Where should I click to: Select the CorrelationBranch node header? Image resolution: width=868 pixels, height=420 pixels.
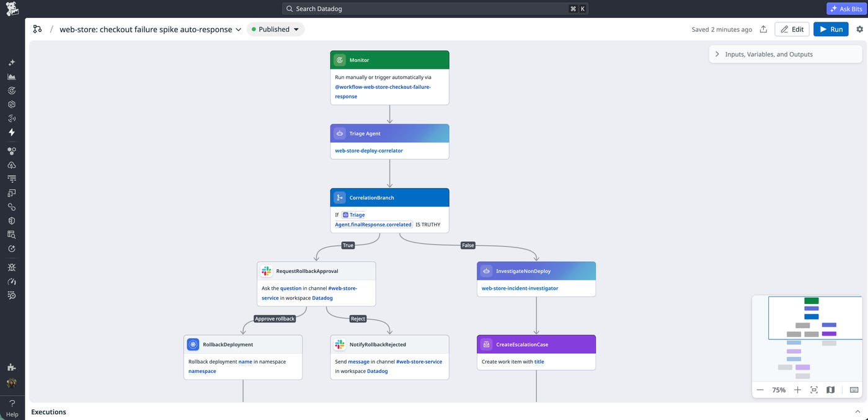tap(389, 198)
